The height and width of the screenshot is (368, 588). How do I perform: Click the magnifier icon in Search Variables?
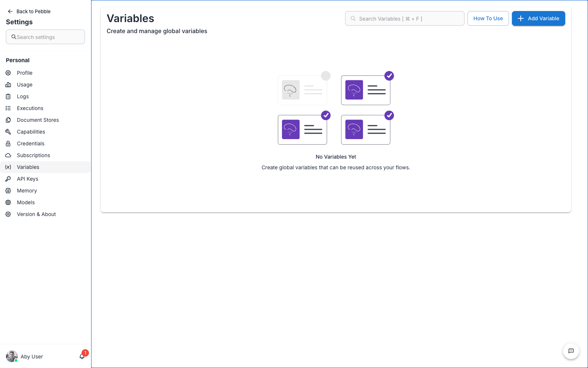[353, 18]
